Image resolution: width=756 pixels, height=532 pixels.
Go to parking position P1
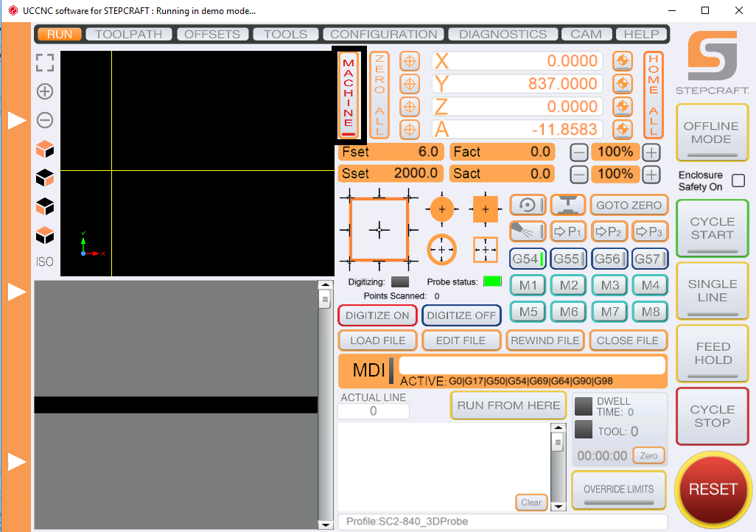(x=568, y=231)
